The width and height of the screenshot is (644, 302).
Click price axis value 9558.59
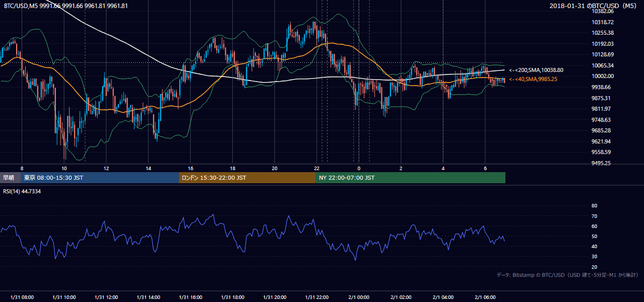[x=601, y=152]
